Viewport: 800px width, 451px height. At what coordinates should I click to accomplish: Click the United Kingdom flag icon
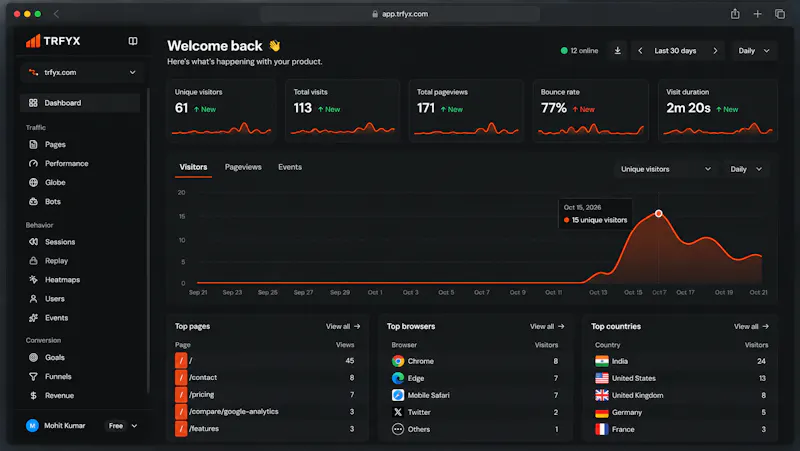(x=602, y=395)
